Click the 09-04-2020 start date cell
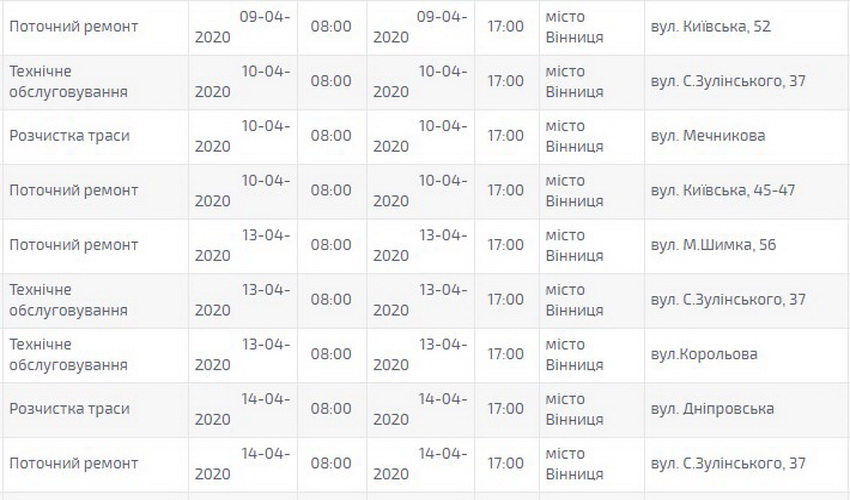The image size is (850, 500). [242, 26]
